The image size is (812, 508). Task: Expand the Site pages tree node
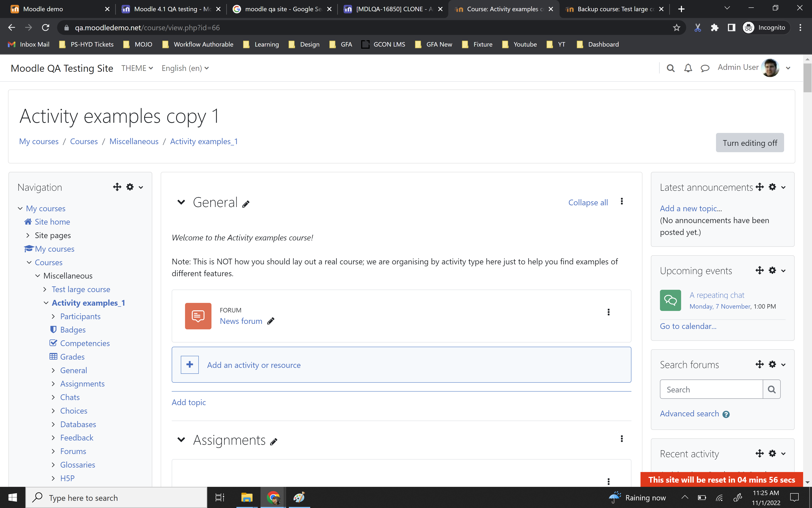(28, 235)
